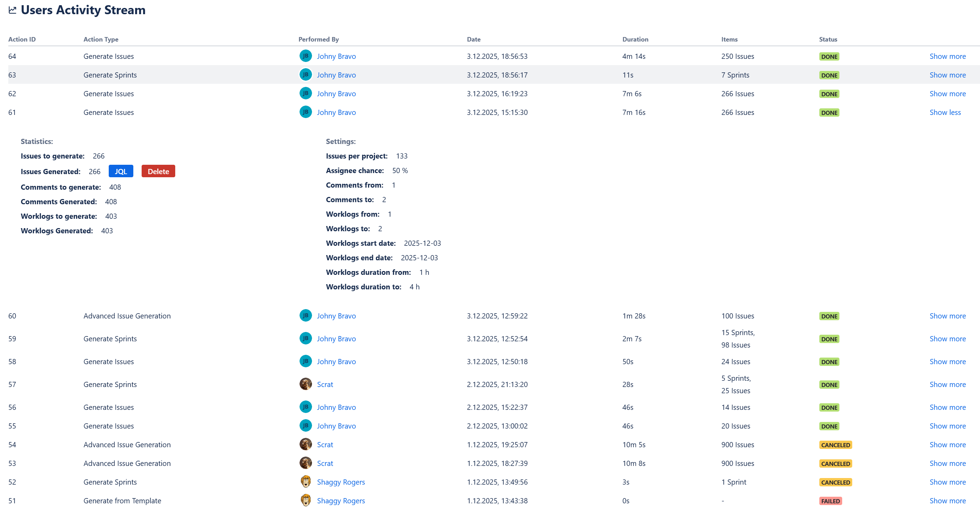Show more for failed action 51
The image size is (980, 513).
[947, 501]
